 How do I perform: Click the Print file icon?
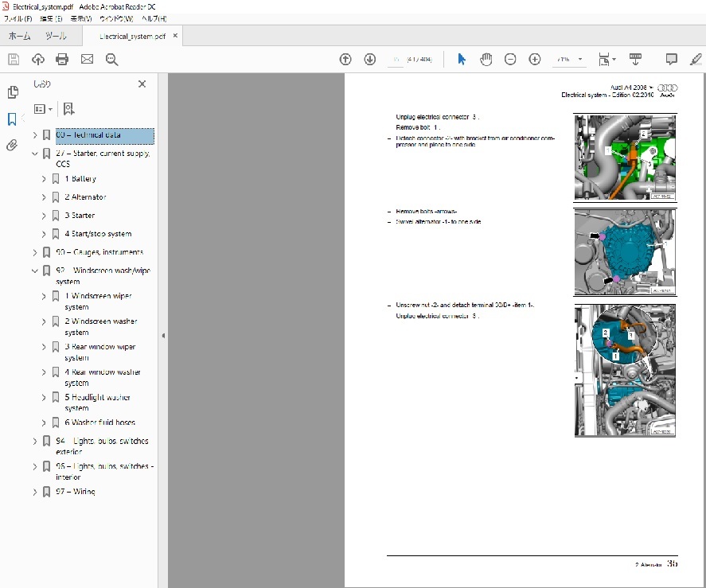click(x=62, y=59)
